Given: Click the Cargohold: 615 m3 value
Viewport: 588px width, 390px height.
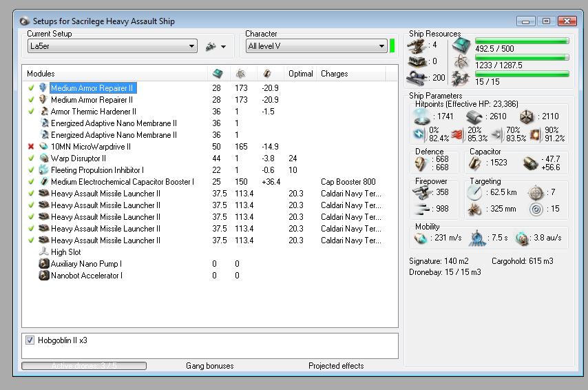Looking at the screenshot, I should click(x=523, y=261).
